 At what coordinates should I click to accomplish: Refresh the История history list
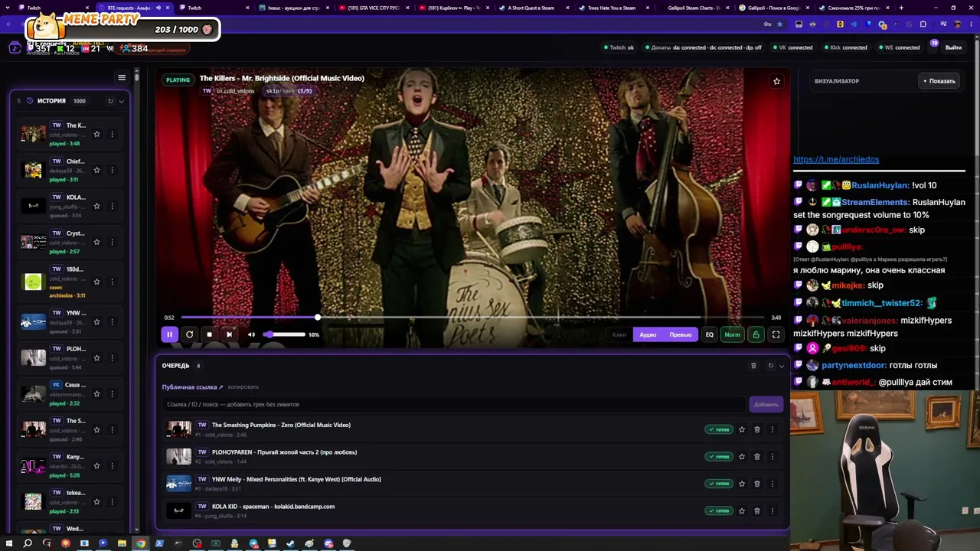pos(110,101)
